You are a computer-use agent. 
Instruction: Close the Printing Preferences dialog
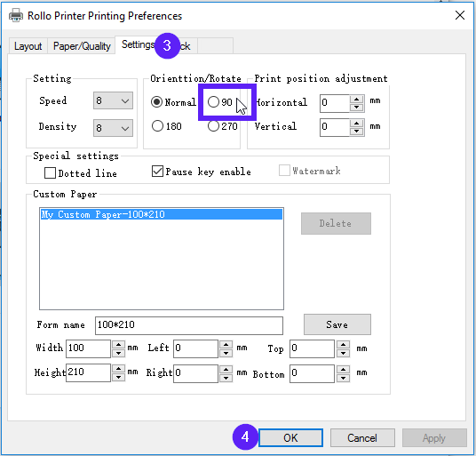(x=460, y=15)
